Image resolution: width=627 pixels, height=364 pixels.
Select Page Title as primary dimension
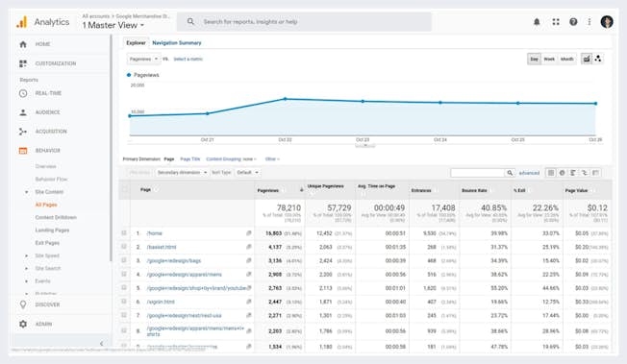click(x=190, y=159)
